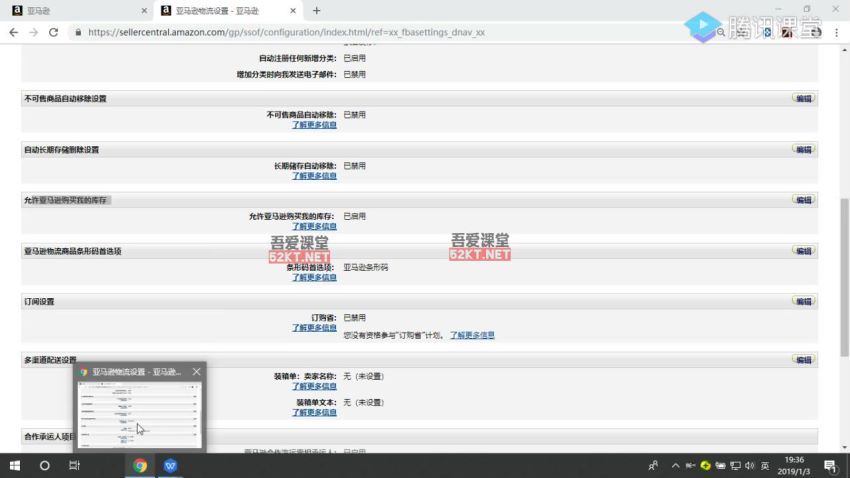Open 了解更多信息 under 订购省

[x=314, y=327]
